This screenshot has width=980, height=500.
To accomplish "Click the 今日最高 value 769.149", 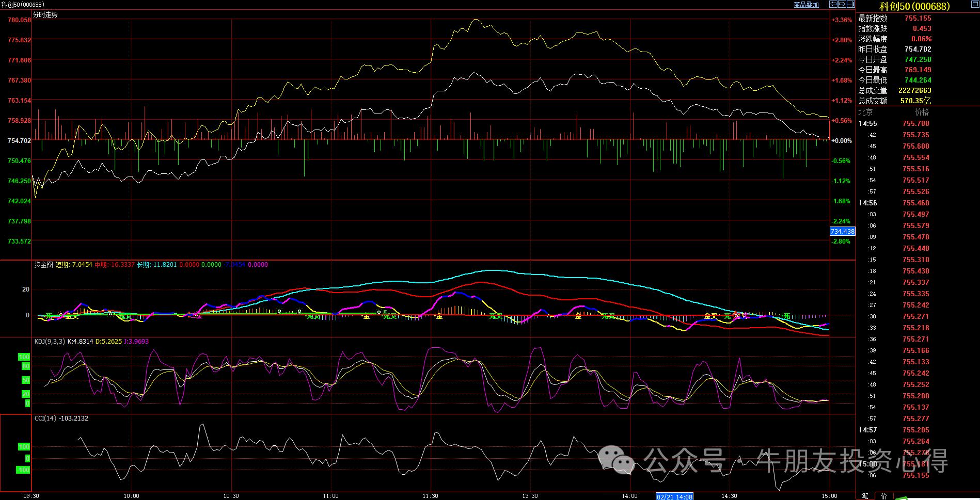I will point(918,70).
